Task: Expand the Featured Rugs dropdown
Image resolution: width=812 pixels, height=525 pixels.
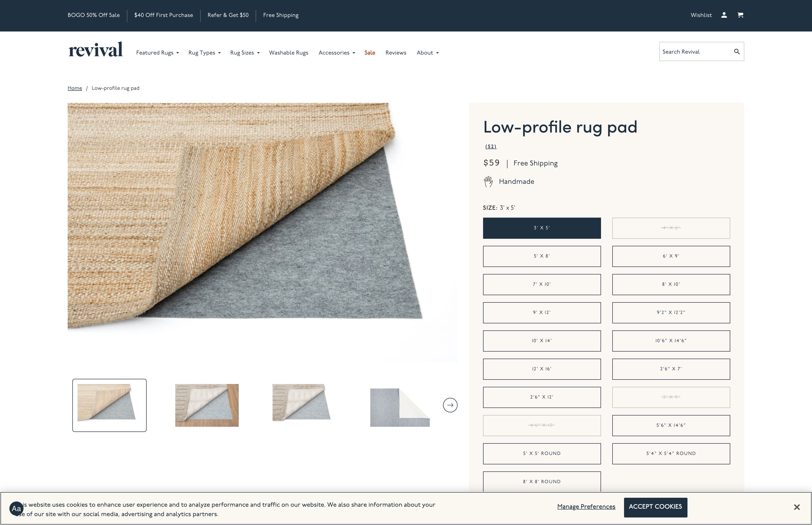Action: (157, 52)
